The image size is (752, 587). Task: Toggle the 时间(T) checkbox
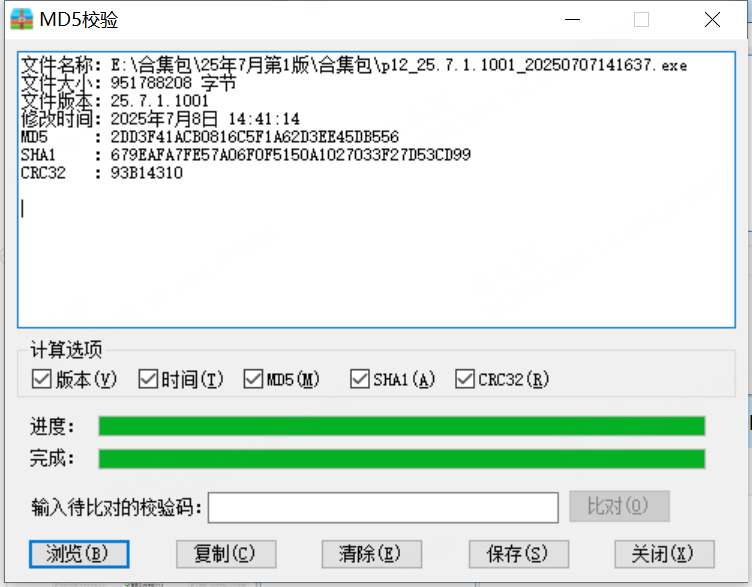click(148, 379)
